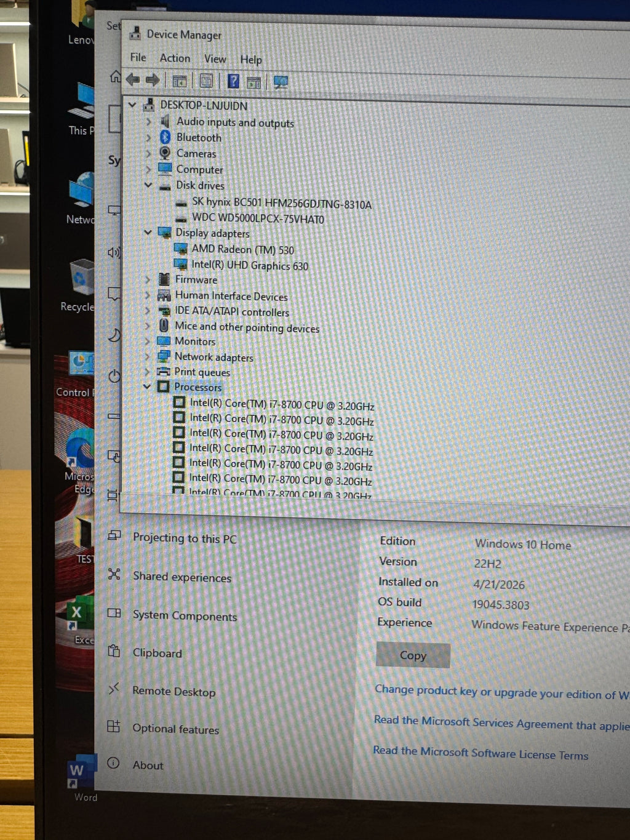
Task: Open the About settings page
Action: (148, 765)
